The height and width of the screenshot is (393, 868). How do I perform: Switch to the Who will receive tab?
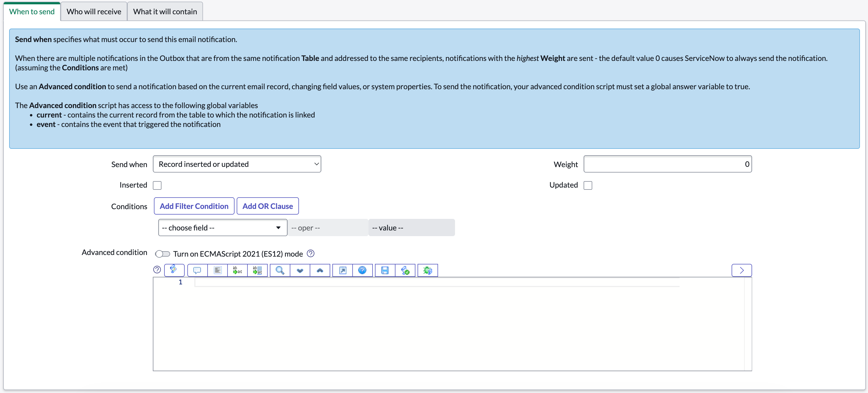94,12
